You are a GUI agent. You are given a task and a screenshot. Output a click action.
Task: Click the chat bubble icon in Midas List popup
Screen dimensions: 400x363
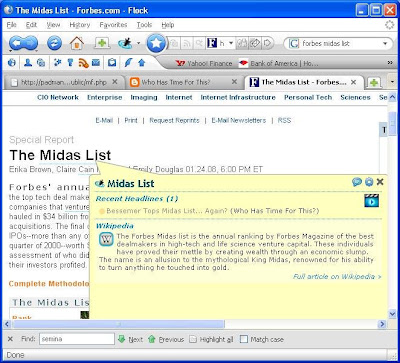pos(357,182)
